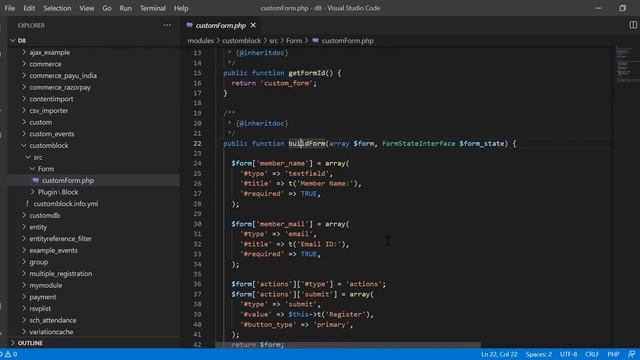Open the Go menu
This screenshot has width=640, height=360.
click(107, 8)
